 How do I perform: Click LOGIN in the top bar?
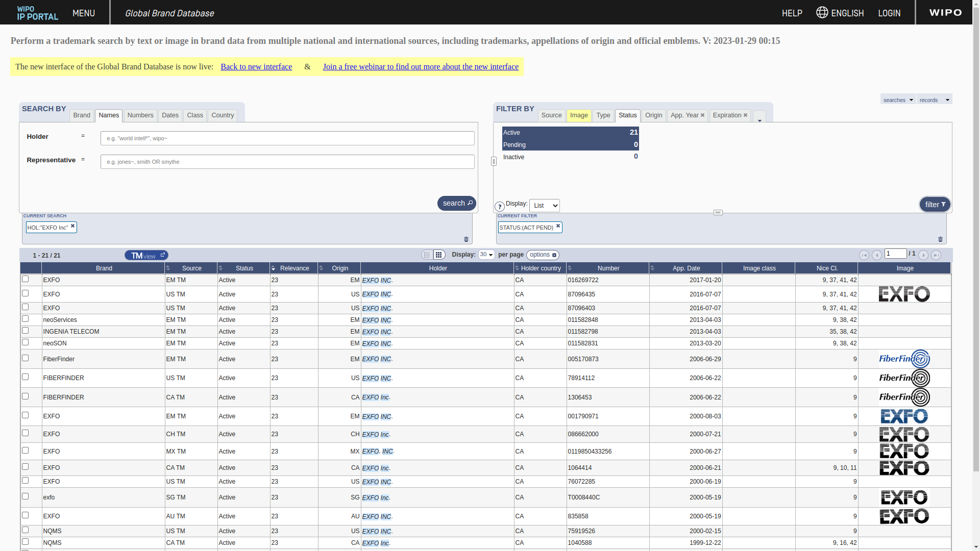point(889,13)
